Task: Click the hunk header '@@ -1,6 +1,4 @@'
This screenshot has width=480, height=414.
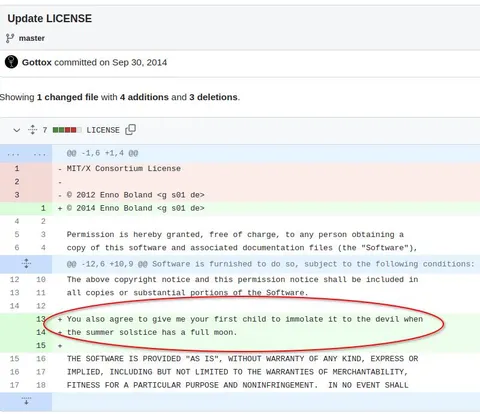Action: pos(102,153)
